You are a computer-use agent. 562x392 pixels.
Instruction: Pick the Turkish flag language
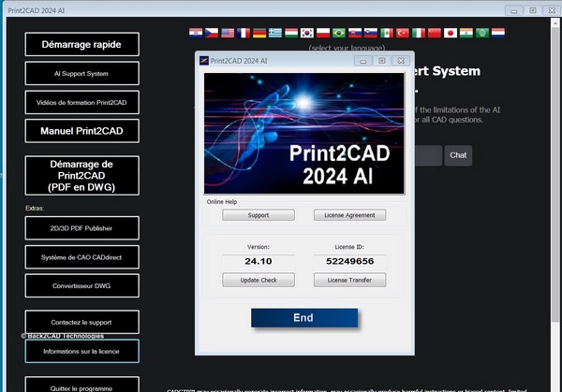coord(403,33)
